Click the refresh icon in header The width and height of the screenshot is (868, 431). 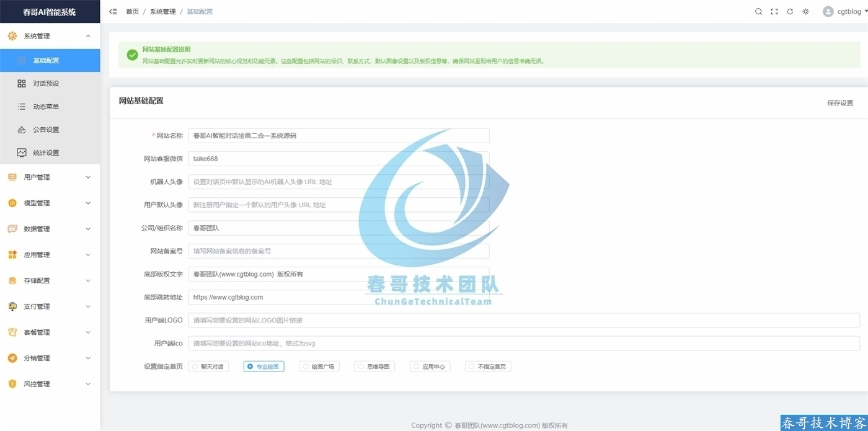(x=790, y=12)
